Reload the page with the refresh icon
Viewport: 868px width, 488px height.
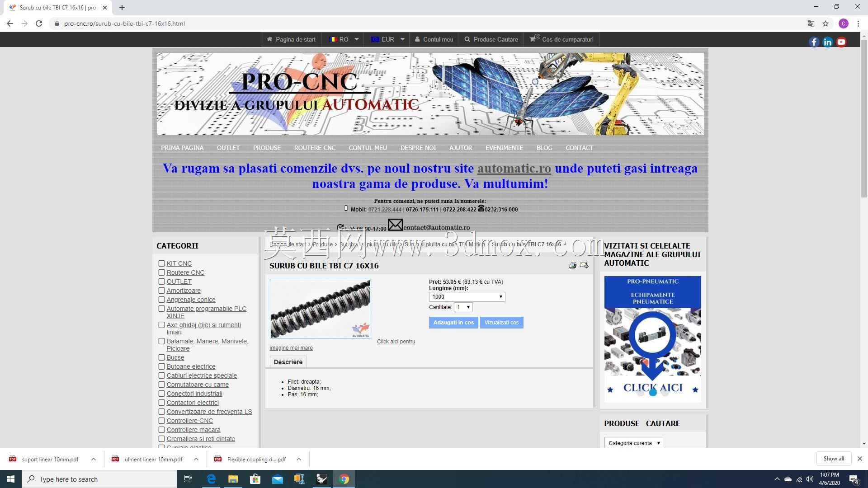coord(39,23)
